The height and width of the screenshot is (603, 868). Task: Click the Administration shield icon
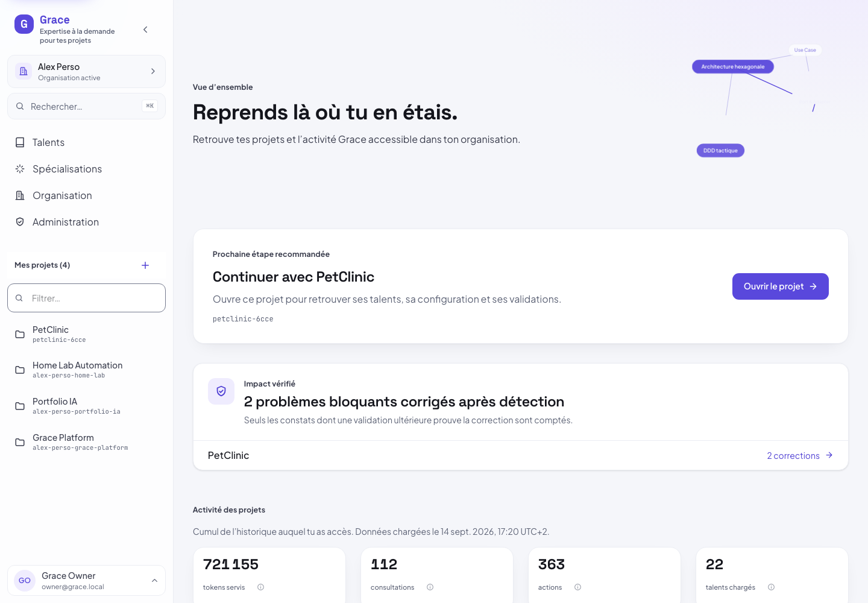pyautogui.click(x=20, y=222)
